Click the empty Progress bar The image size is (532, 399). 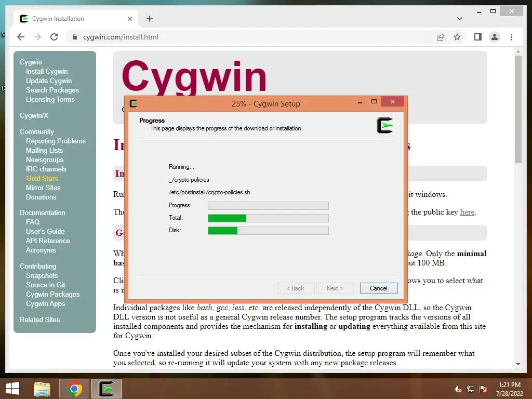click(268, 206)
